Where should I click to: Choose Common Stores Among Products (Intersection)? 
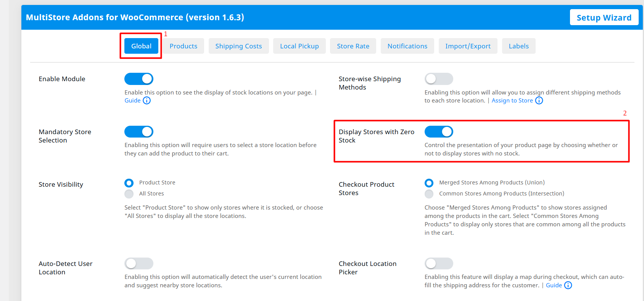[429, 194]
